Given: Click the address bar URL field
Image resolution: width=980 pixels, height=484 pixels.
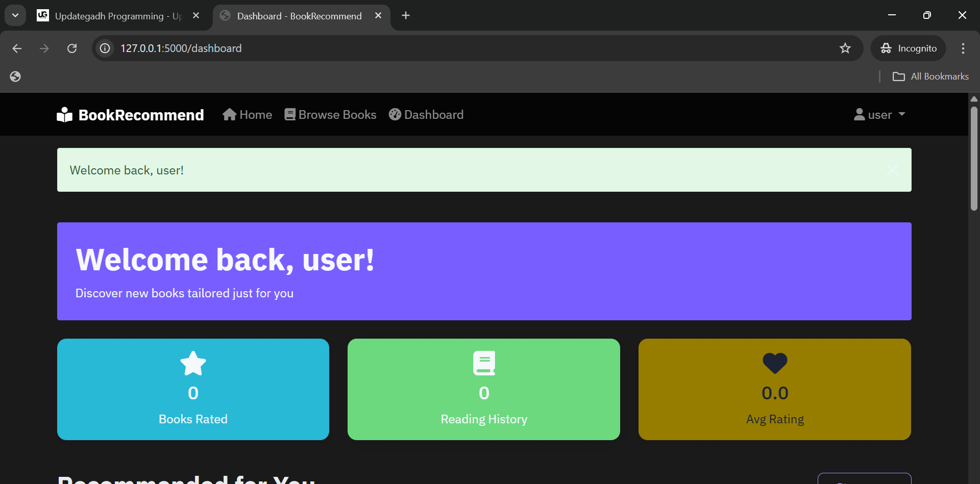Looking at the screenshot, I should 459,48.
